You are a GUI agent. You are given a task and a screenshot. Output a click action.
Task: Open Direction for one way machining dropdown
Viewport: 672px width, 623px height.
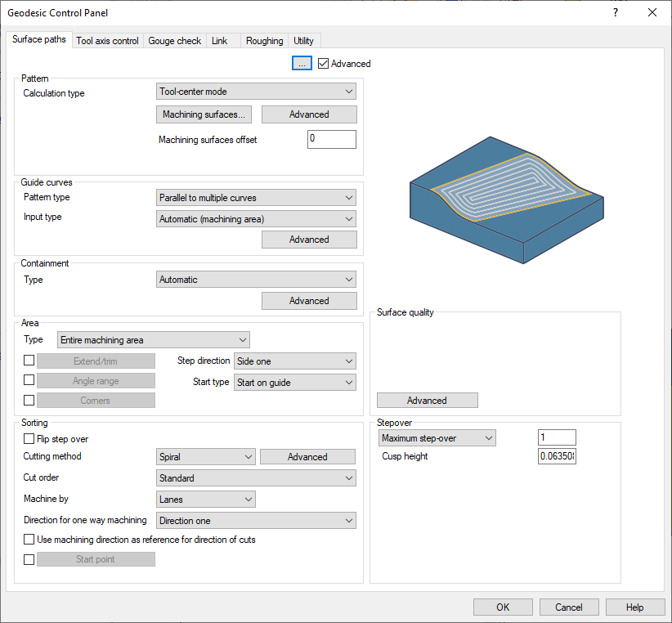tap(256, 521)
